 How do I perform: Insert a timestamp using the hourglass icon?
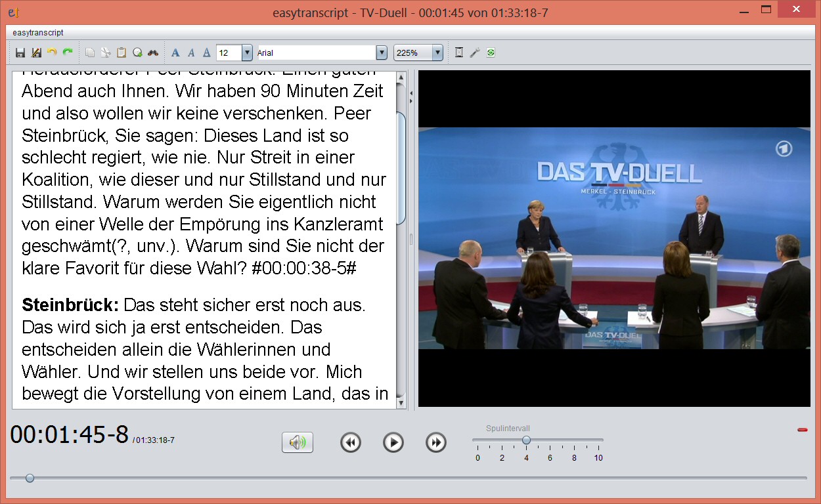click(x=457, y=52)
